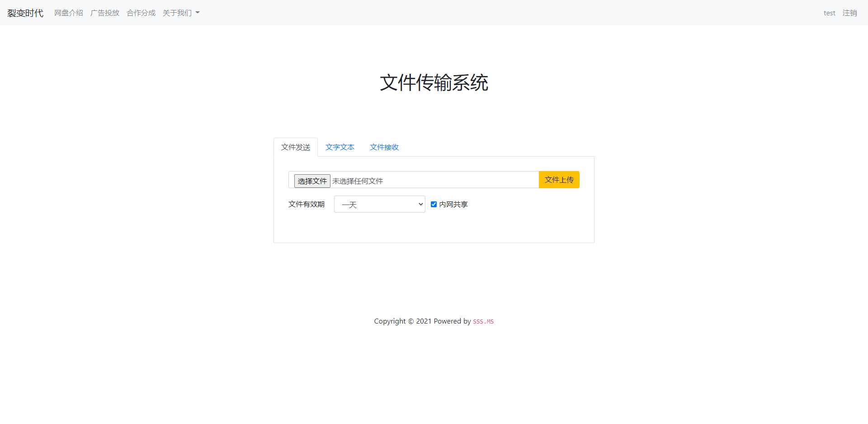
Task: Visit the 合作分成 section
Action: tap(141, 13)
